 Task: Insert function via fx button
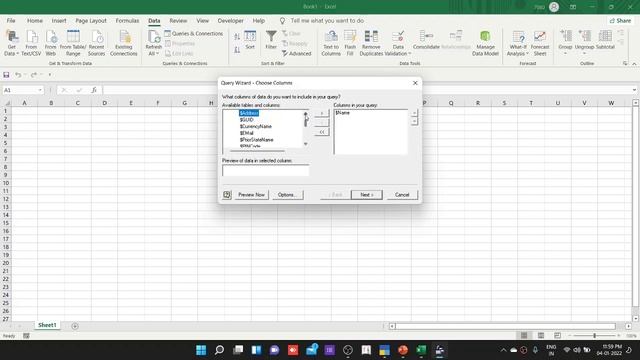(93, 90)
